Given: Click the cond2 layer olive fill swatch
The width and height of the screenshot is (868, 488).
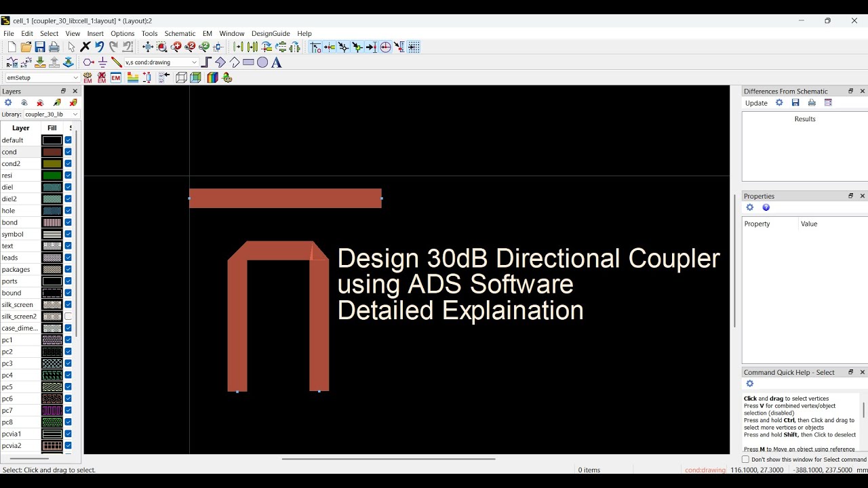Looking at the screenshot, I should [x=52, y=163].
